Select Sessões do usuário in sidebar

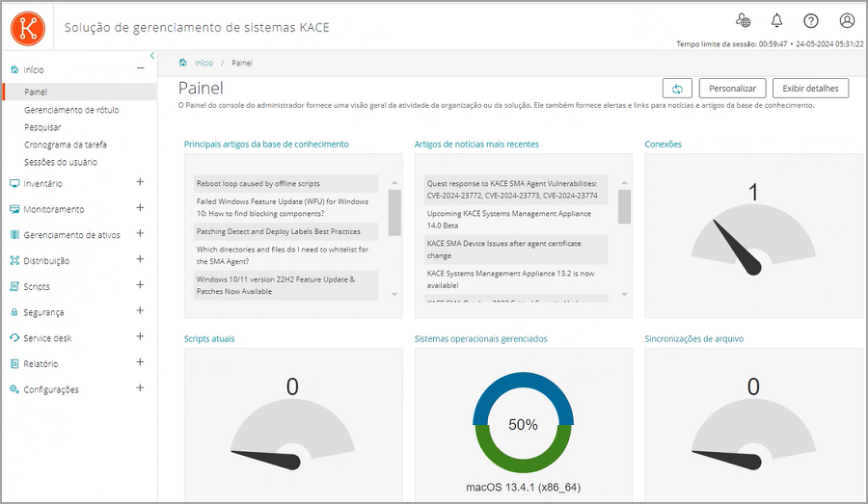[61, 162]
